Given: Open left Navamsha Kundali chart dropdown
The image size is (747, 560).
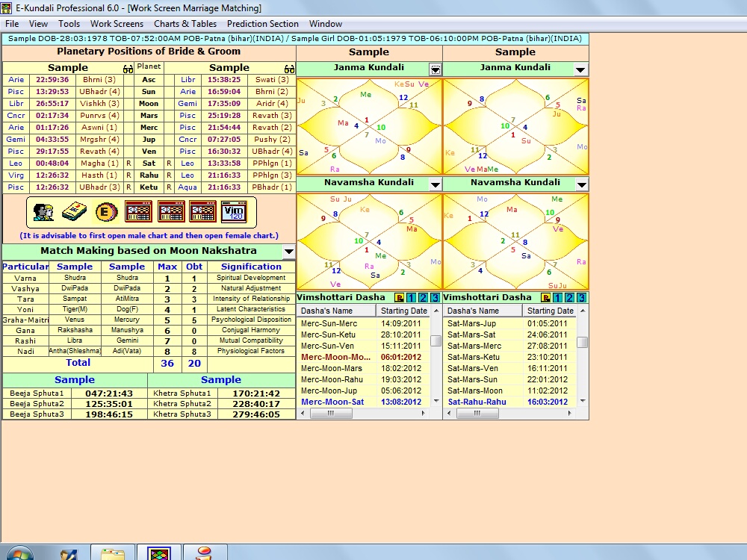Looking at the screenshot, I should (x=436, y=184).
